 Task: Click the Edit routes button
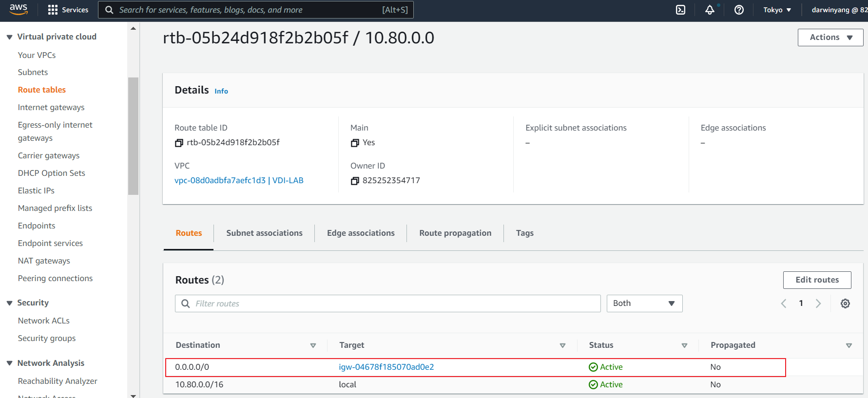point(817,280)
